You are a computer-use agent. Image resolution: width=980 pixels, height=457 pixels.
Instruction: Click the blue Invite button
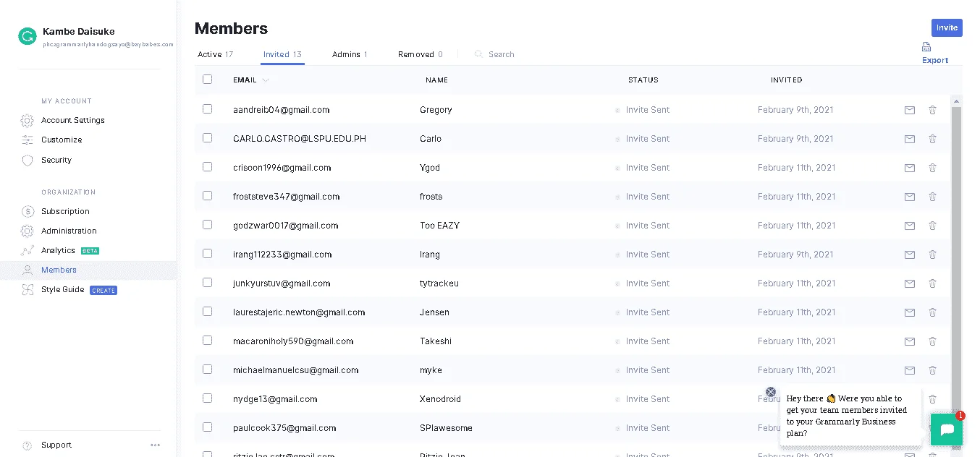tap(947, 27)
